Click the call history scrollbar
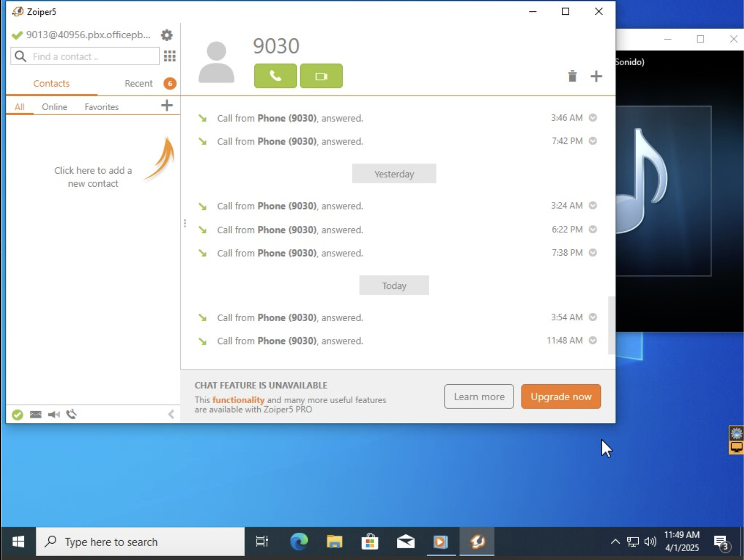Image resolution: width=744 pixels, height=560 pixels. [x=611, y=325]
